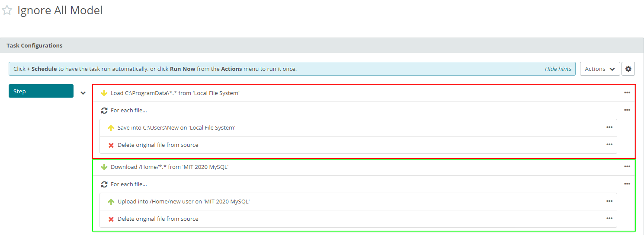Screen dimensions: 644x235
Task: Click the Hide hints link
Action: 558,69
